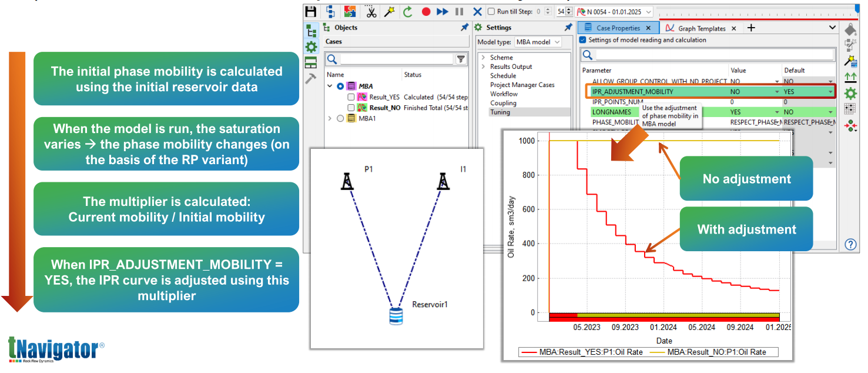Click the Run till Step number field

[x=544, y=11]
